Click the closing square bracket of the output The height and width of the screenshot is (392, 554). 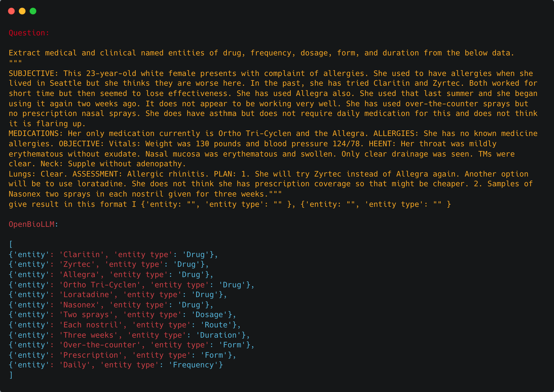11,375
